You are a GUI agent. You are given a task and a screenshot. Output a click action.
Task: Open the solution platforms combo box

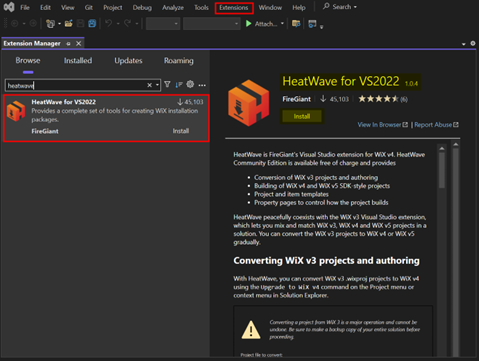(x=212, y=24)
